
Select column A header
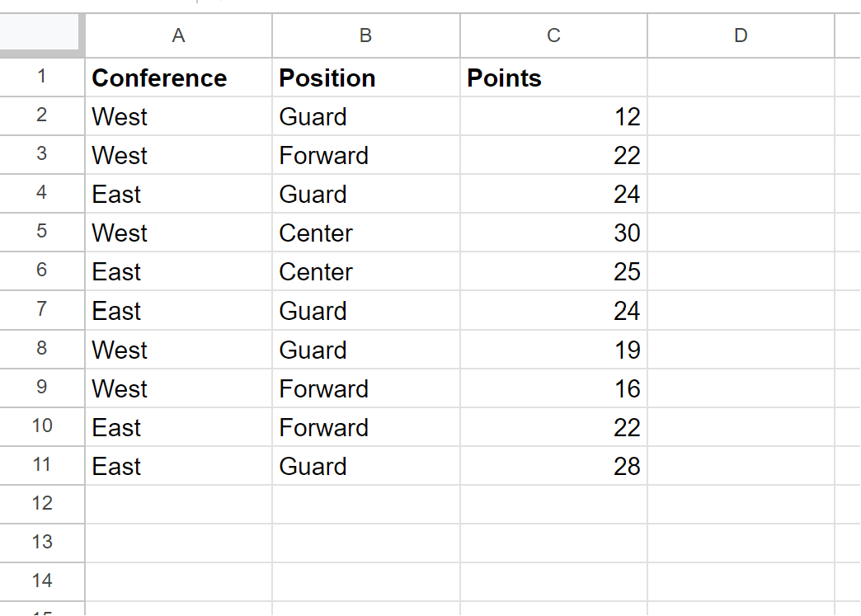[x=178, y=35]
